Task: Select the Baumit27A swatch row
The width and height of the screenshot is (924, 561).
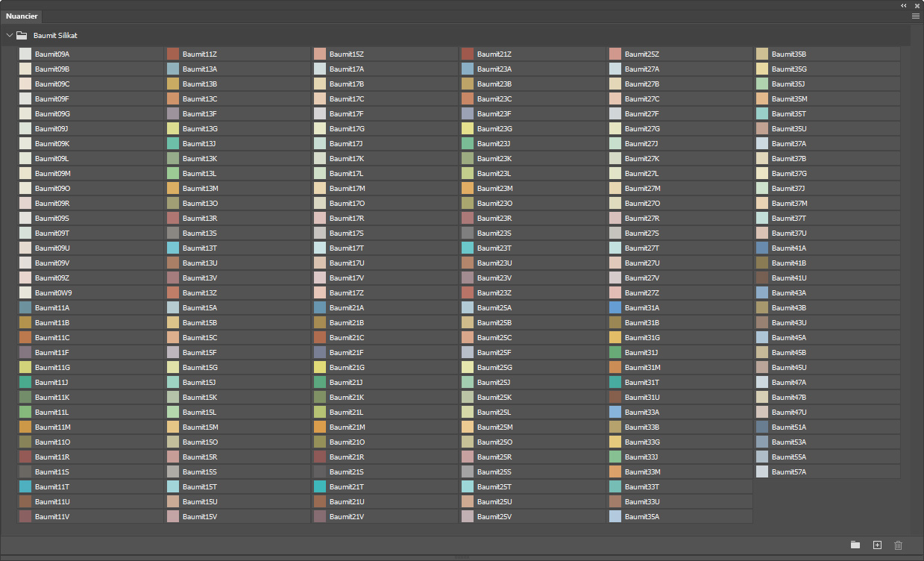Action: 680,69
